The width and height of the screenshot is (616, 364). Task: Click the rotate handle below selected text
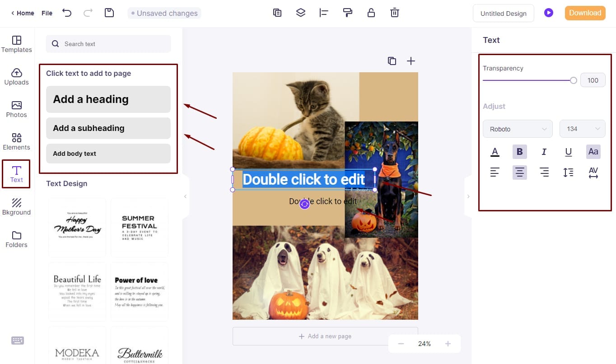coord(304,204)
